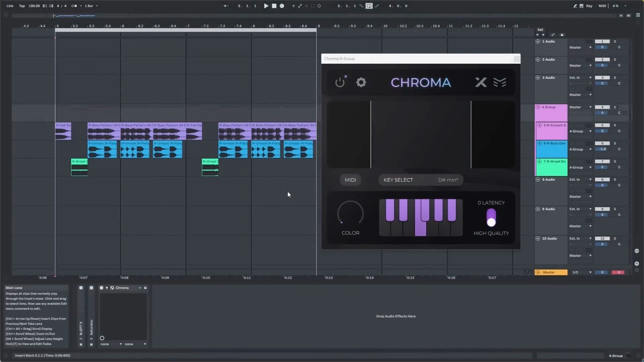Click the Set locator button
644x362 pixels.
pos(540,29)
